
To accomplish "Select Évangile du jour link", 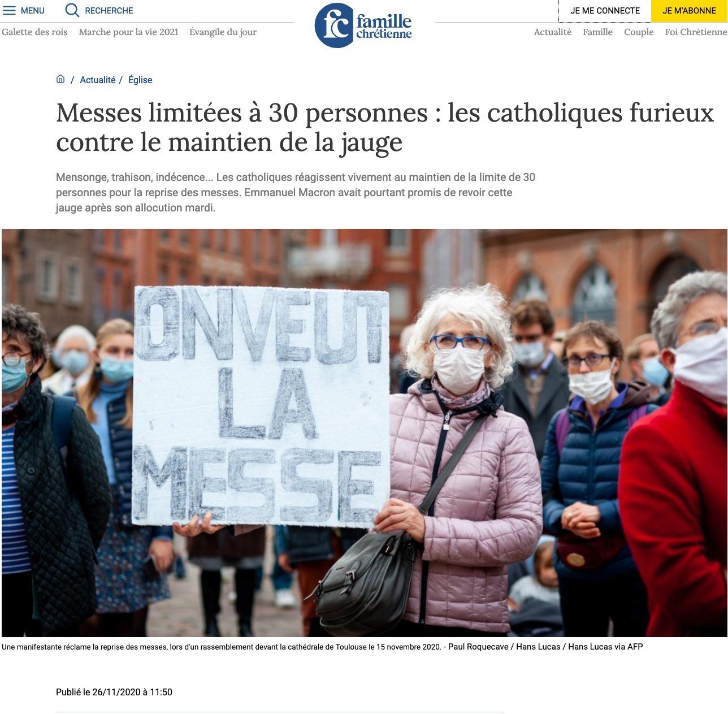I will [223, 32].
